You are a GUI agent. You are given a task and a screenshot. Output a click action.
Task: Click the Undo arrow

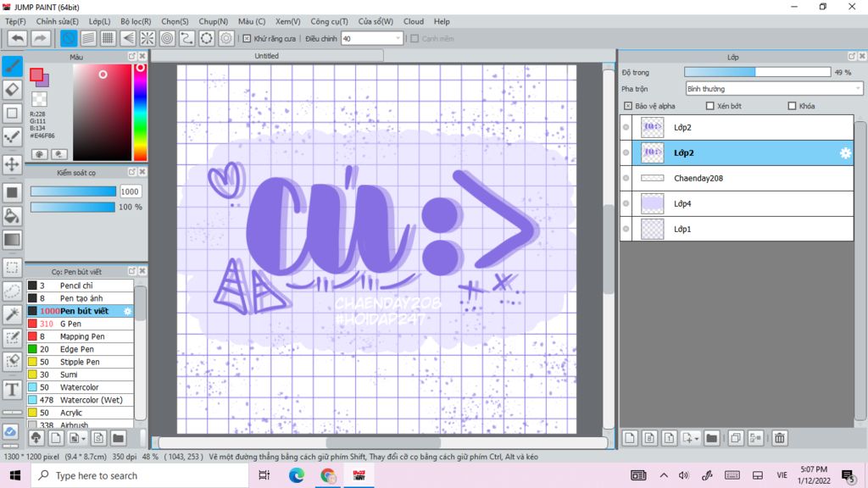point(18,38)
